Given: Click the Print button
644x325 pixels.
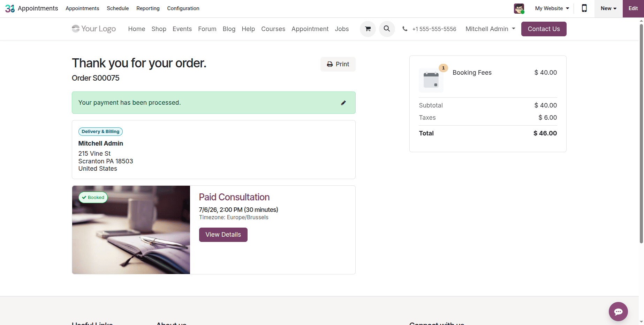Looking at the screenshot, I should [338, 64].
